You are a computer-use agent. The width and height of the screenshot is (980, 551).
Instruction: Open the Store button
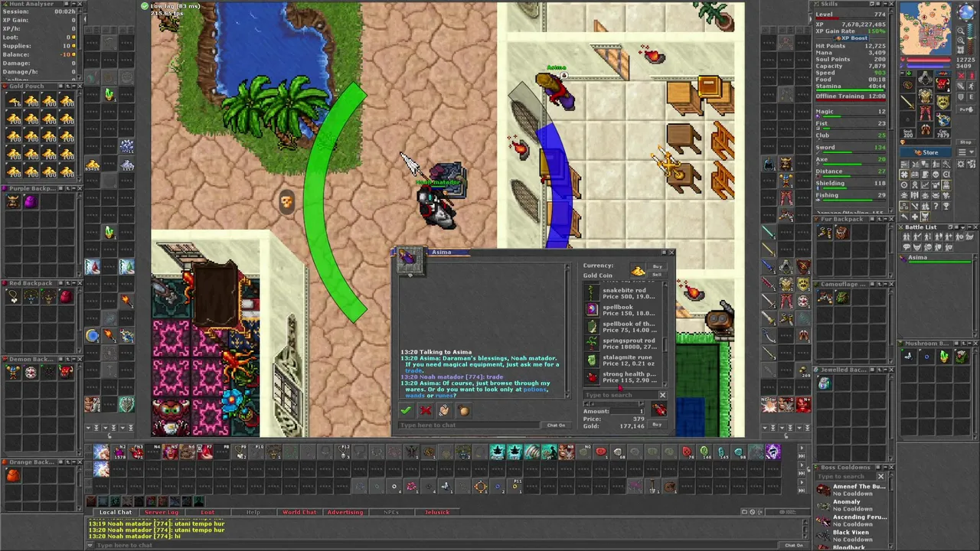(926, 152)
